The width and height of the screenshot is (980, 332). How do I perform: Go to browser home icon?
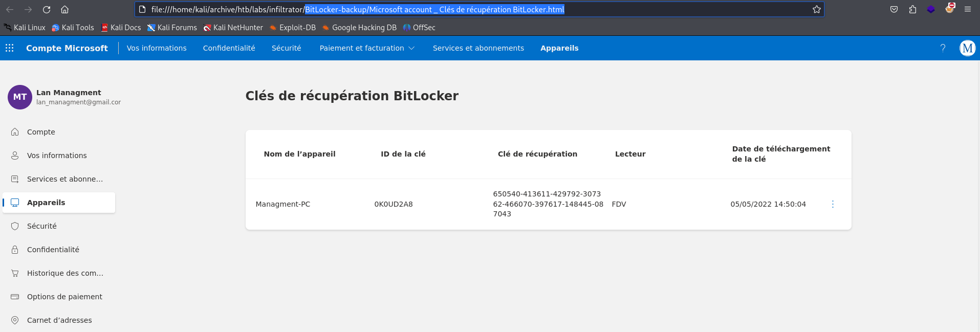click(64, 9)
